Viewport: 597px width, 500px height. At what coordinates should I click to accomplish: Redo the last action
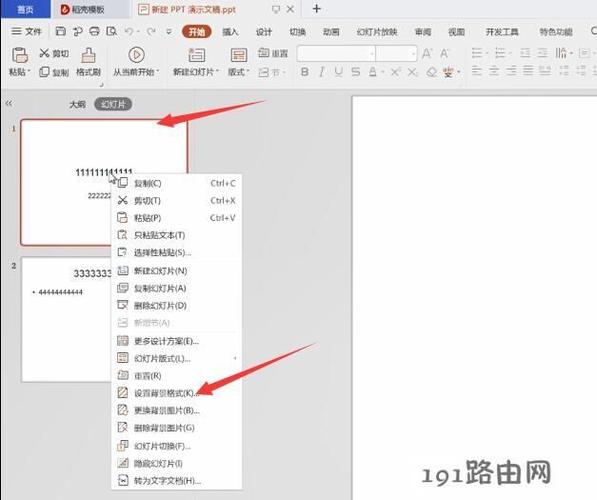(x=151, y=32)
